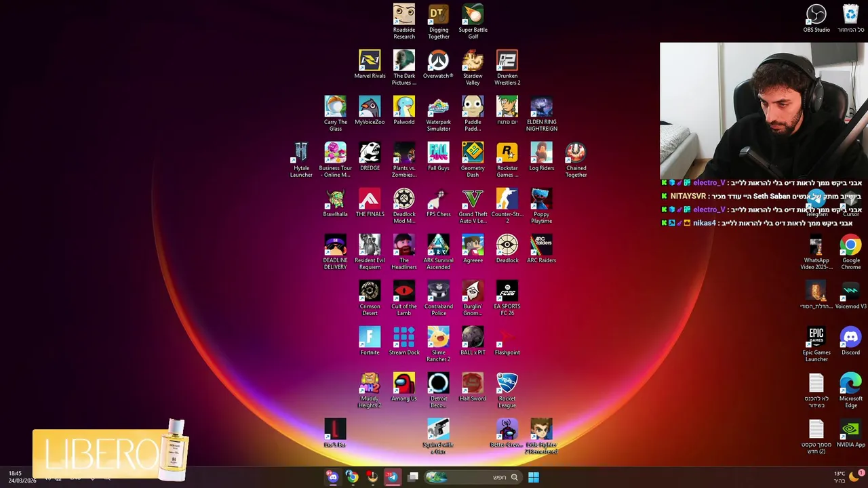Open the Fortnite desktop shortcut
Viewport: 868px width, 488px height.
(370, 341)
